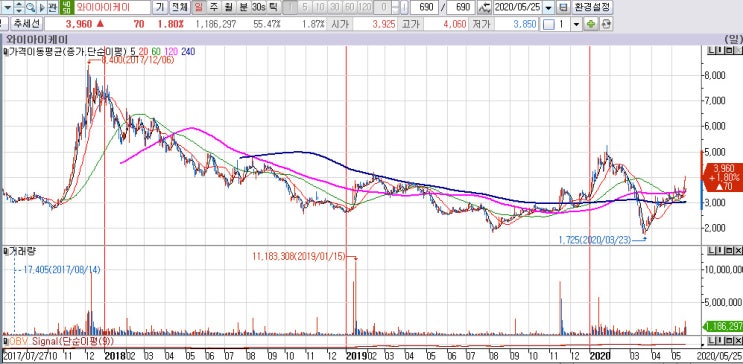Click the first 690 bar count field
The height and width of the screenshot is (364, 743).
click(424, 7)
